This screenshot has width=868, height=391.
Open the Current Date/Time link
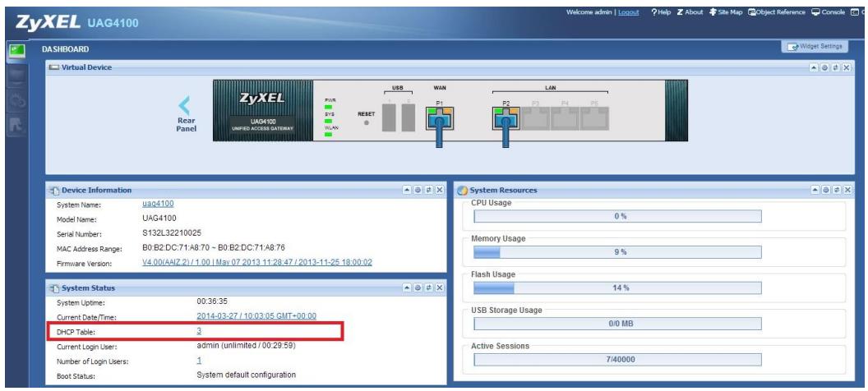coord(256,315)
